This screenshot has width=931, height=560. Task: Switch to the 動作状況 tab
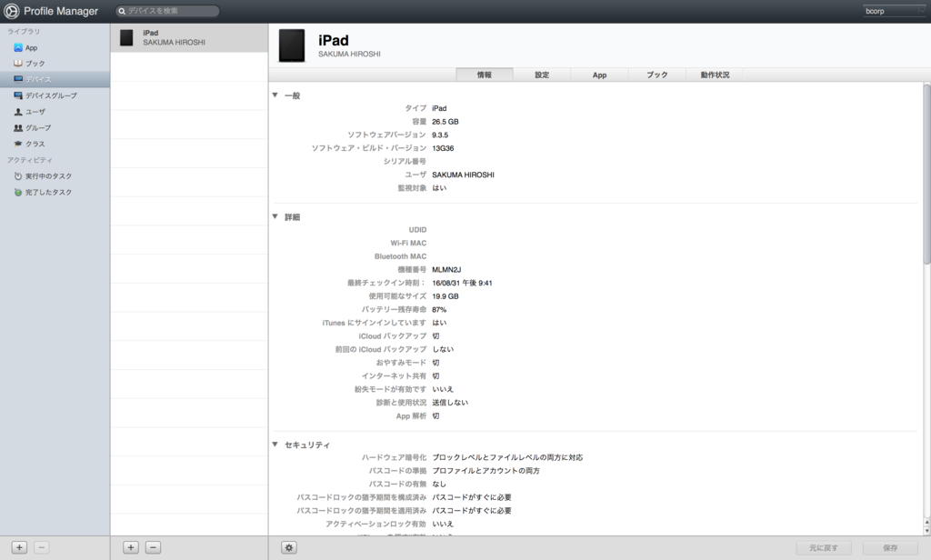pyautogui.click(x=715, y=75)
